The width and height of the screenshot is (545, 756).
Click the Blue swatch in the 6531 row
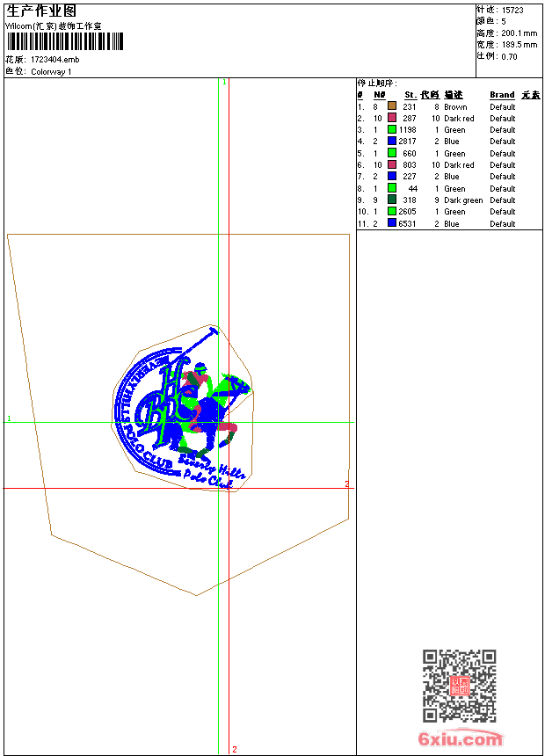[392, 222]
